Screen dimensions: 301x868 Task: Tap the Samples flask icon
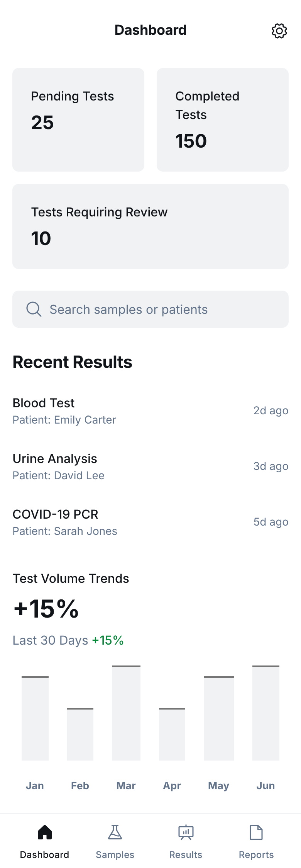pos(115,832)
